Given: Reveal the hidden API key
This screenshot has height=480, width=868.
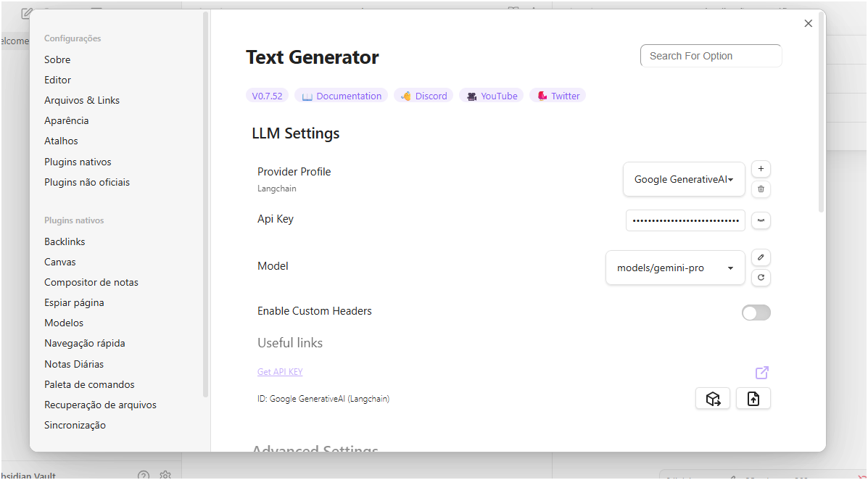Looking at the screenshot, I should tap(761, 220).
